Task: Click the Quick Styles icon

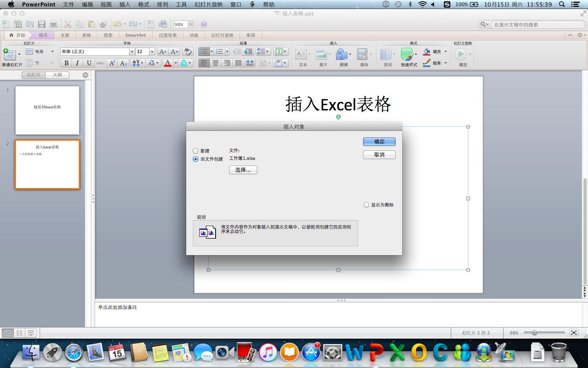Action: point(407,54)
